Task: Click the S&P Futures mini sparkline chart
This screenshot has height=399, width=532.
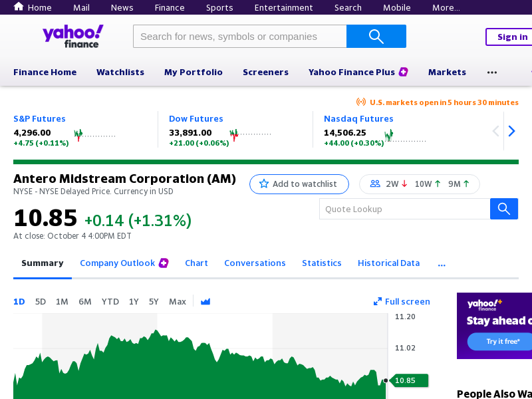Action: coord(94,135)
